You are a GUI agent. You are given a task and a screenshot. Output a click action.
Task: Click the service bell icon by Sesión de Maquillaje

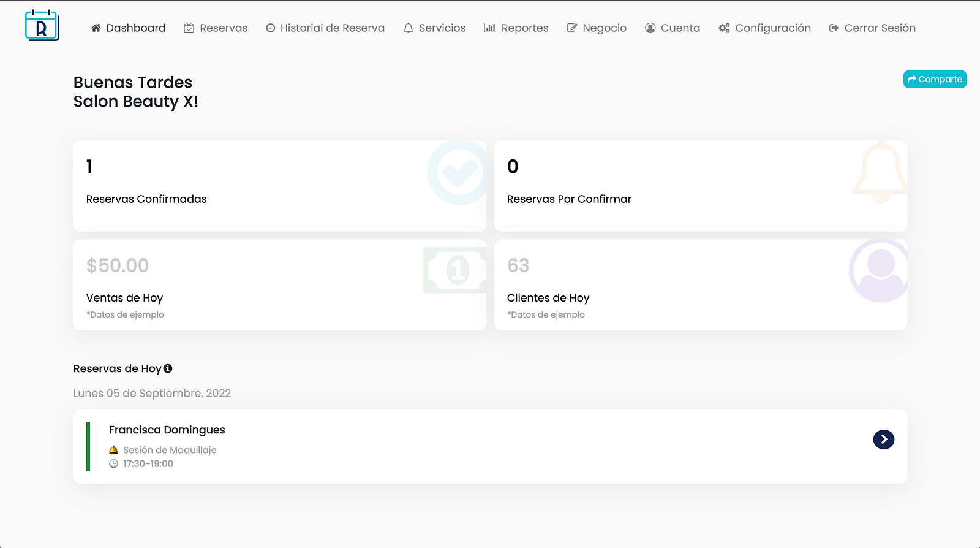pyautogui.click(x=113, y=450)
